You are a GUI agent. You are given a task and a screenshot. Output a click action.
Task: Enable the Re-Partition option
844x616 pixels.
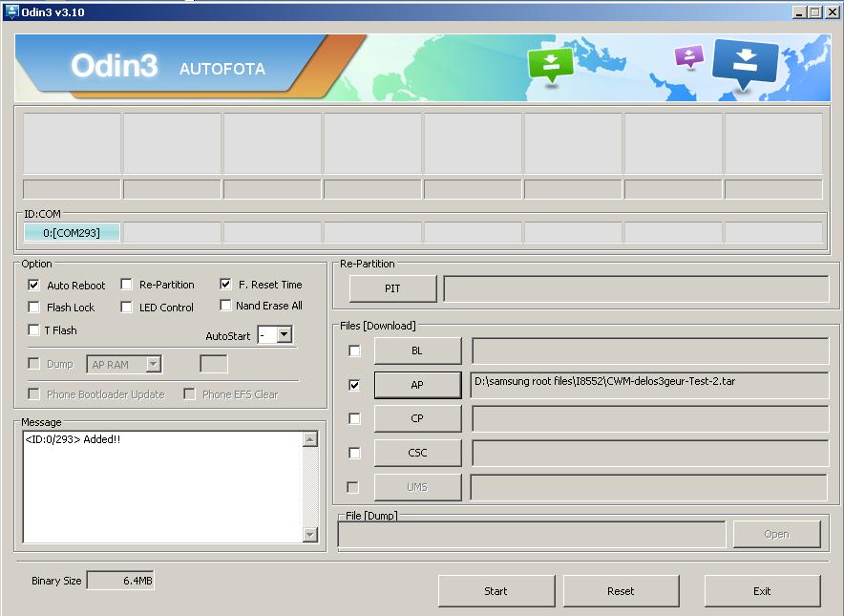[x=126, y=285]
